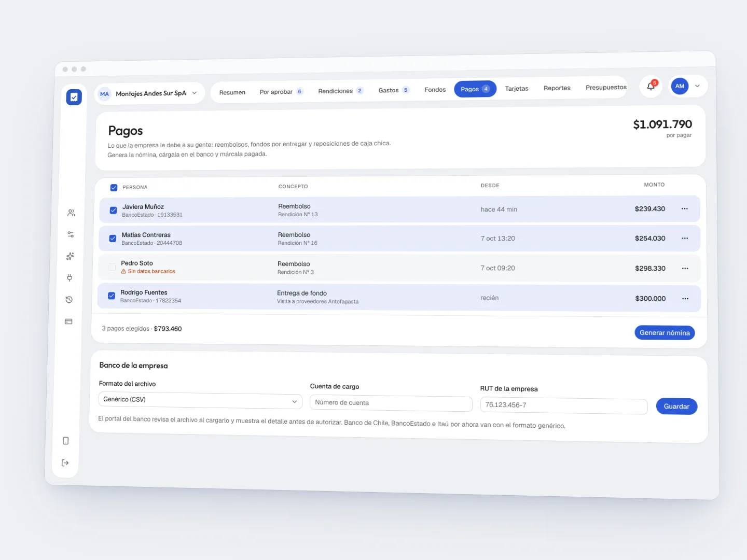Click the mobile device icon in sidebar
747x560 pixels.
[x=66, y=441]
